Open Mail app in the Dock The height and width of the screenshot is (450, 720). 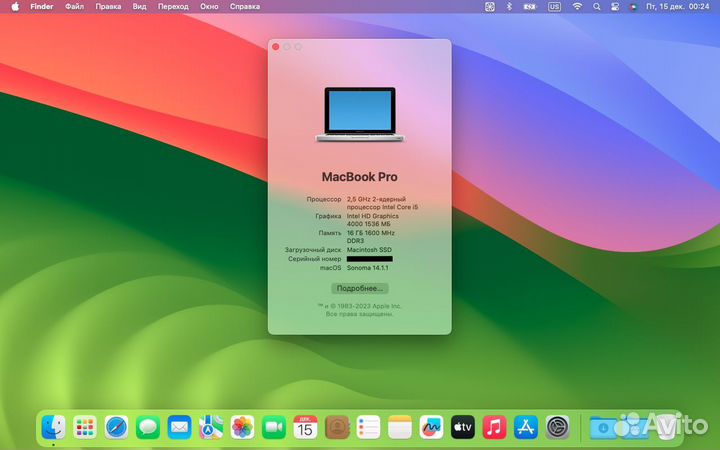click(180, 428)
